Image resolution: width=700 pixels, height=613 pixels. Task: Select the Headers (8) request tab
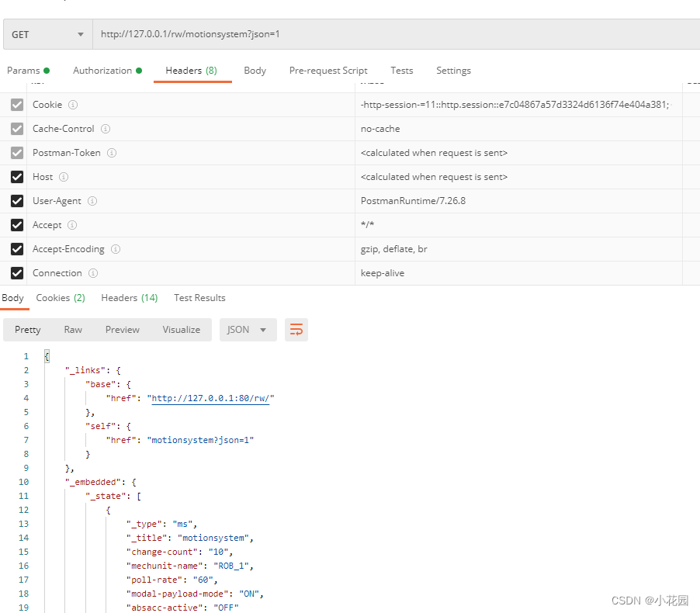191,71
